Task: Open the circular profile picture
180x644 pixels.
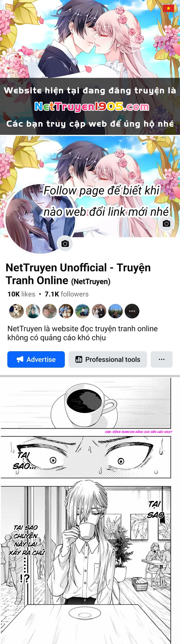Action: pos(40,218)
